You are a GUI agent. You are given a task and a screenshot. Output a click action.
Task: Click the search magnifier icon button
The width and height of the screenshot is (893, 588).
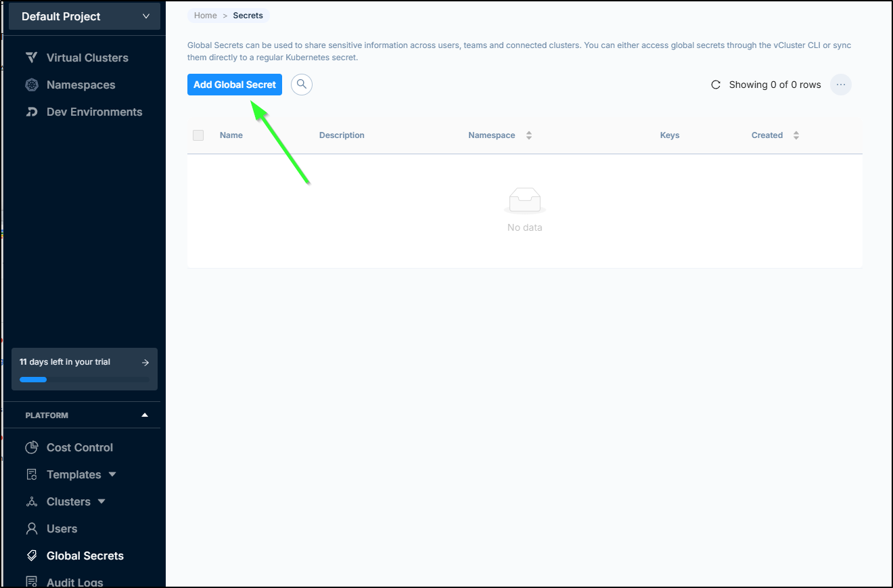coord(302,85)
